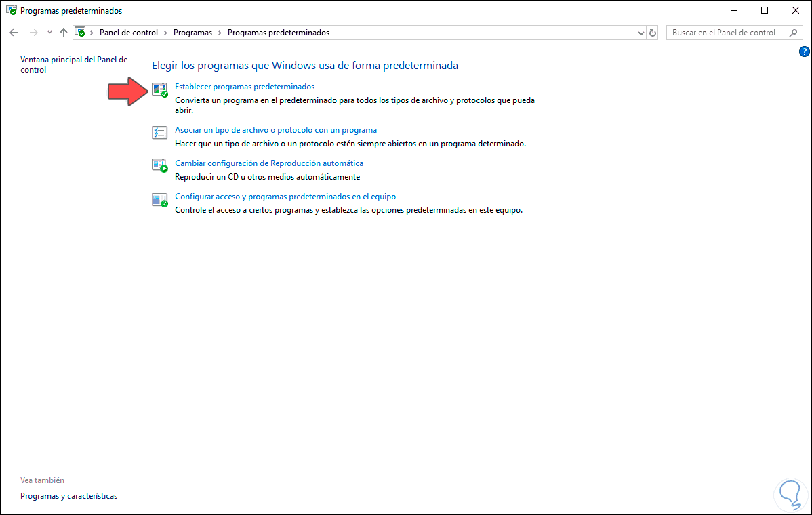
Task: Expand chevron after Panel de control breadcrumb
Action: click(165, 33)
